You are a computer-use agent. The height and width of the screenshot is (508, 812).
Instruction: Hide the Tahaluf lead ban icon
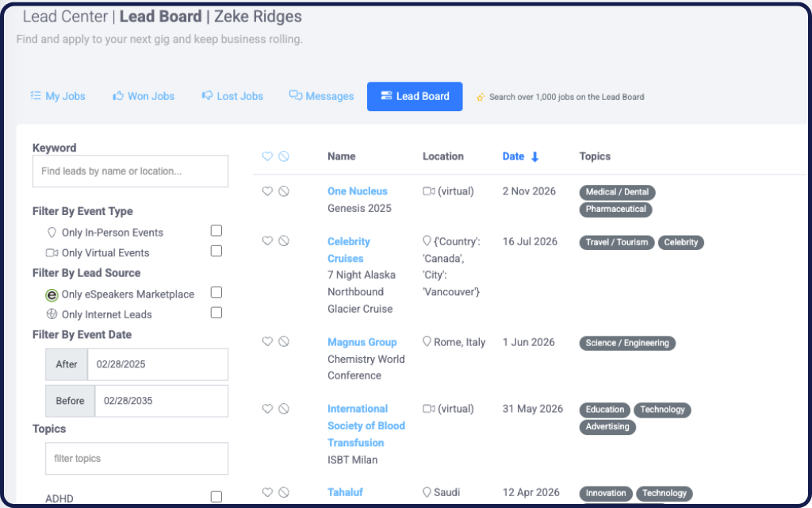coord(284,492)
